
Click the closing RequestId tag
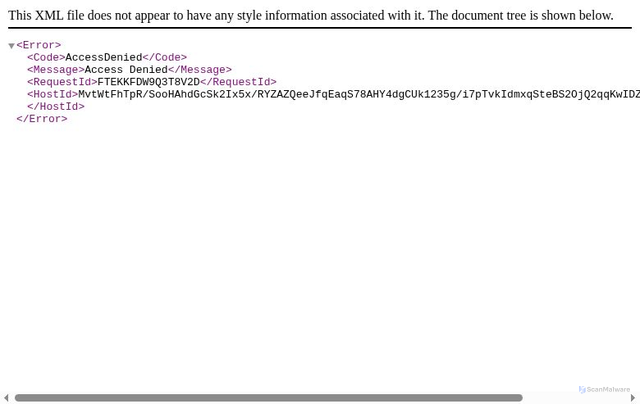238,82
